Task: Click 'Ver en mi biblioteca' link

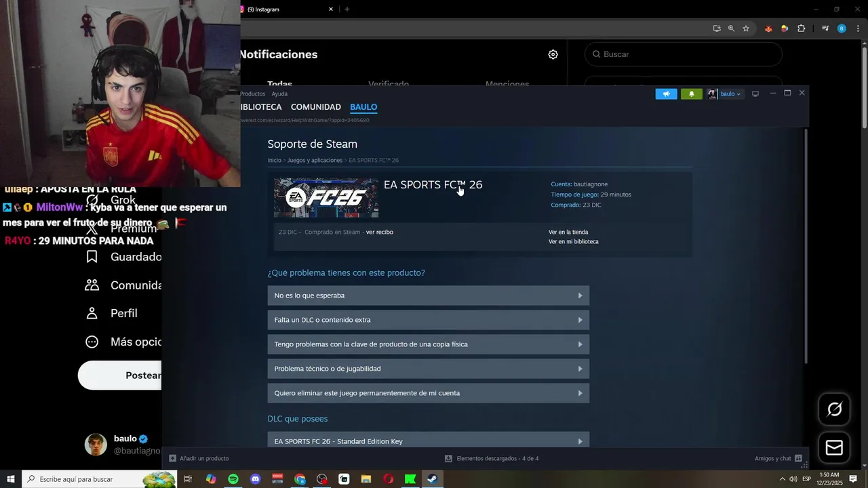Action: point(574,241)
